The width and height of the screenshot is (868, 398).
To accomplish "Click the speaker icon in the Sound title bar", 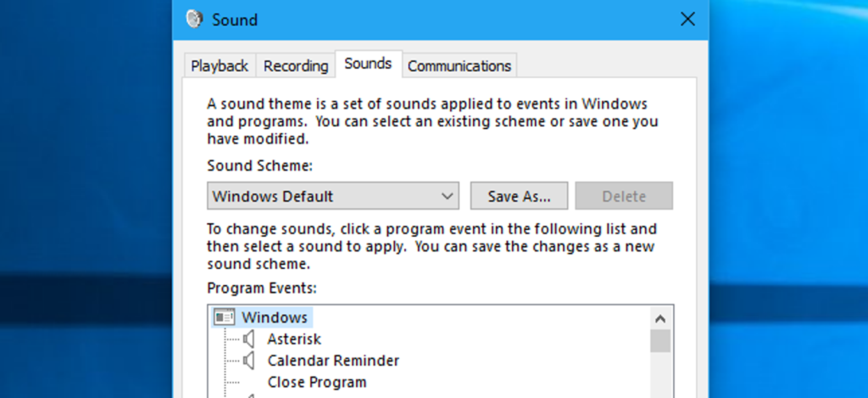I will 194,19.
